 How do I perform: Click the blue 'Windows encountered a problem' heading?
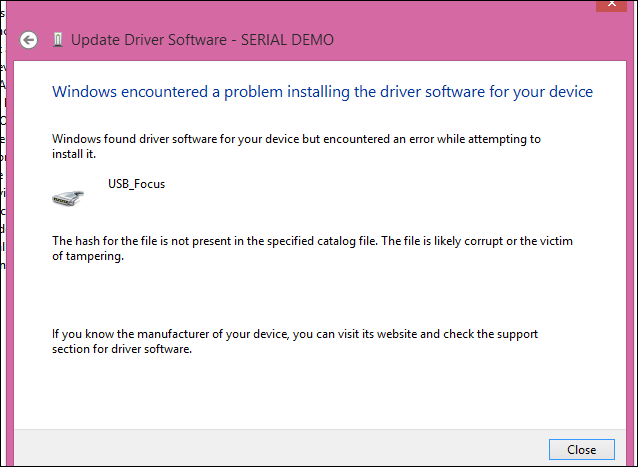pos(322,92)
